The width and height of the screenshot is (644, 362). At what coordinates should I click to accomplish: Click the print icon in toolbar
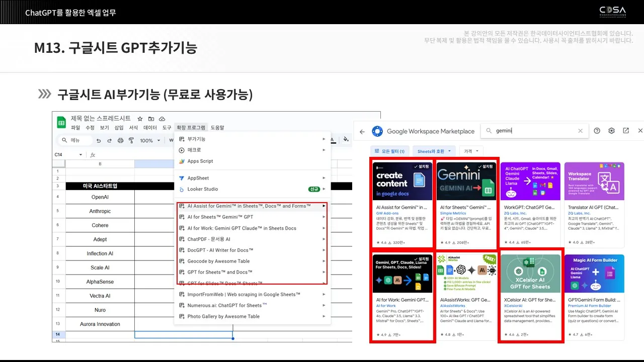(x=120, y=141)
